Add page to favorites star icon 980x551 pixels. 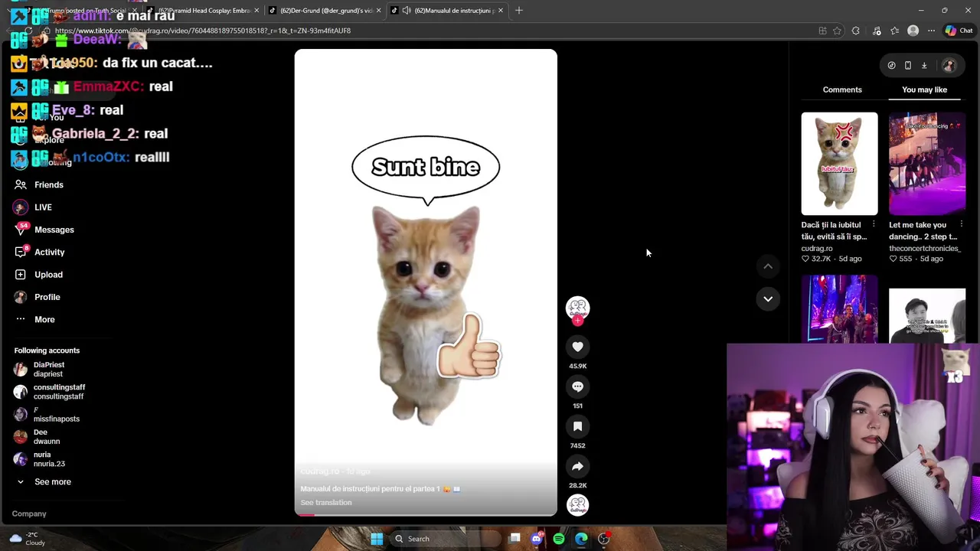[x=837, y=31]
